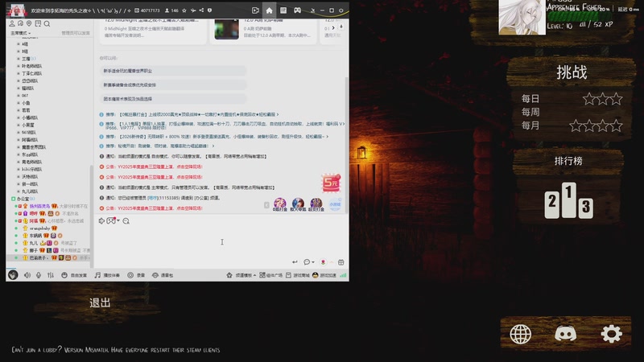The width and height of the screenshot is (644, 362).
Task: Expand the kiki仔A队 sub-channel
Action: click(31, 169)
